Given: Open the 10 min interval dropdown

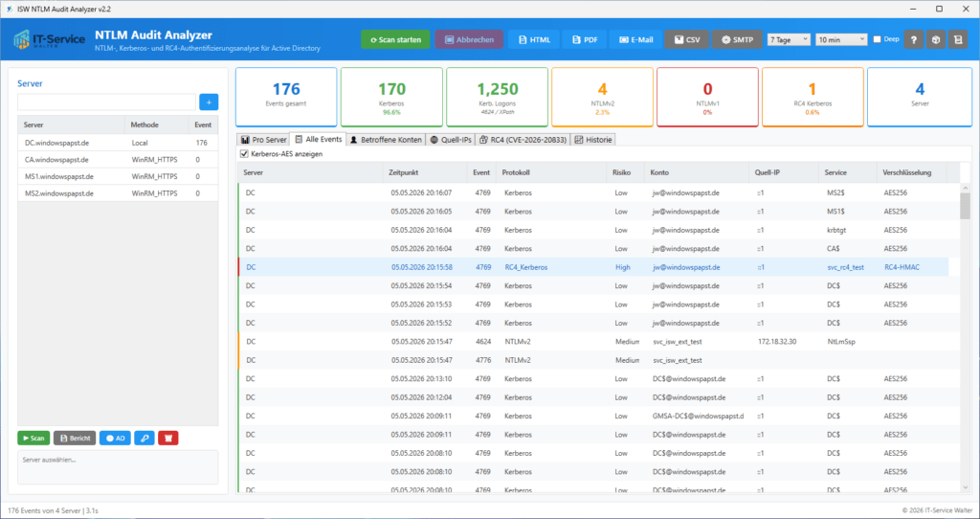Looking at the screenshot, I should [x=841, y=39].
